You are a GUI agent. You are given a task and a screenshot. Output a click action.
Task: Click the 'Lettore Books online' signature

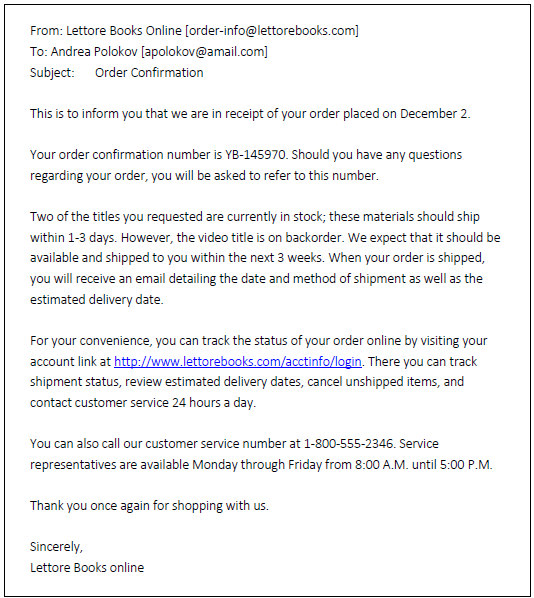pos(87,567)
